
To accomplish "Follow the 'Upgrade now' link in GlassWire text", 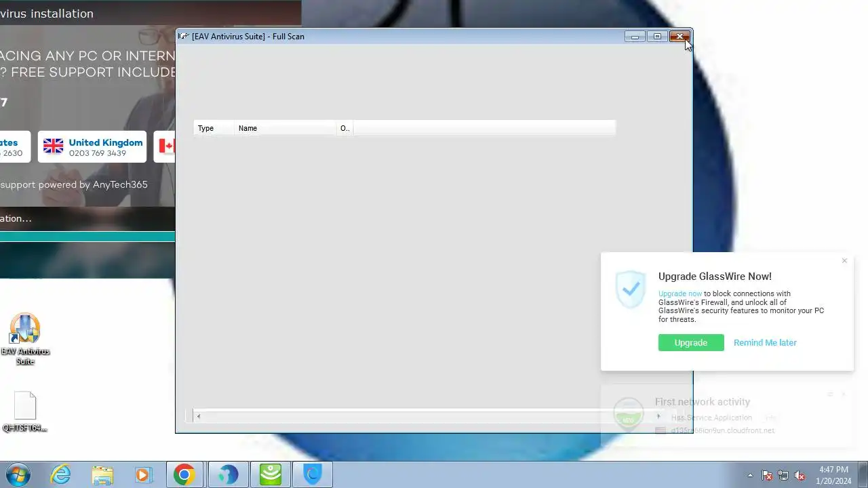I will point(680,294).
